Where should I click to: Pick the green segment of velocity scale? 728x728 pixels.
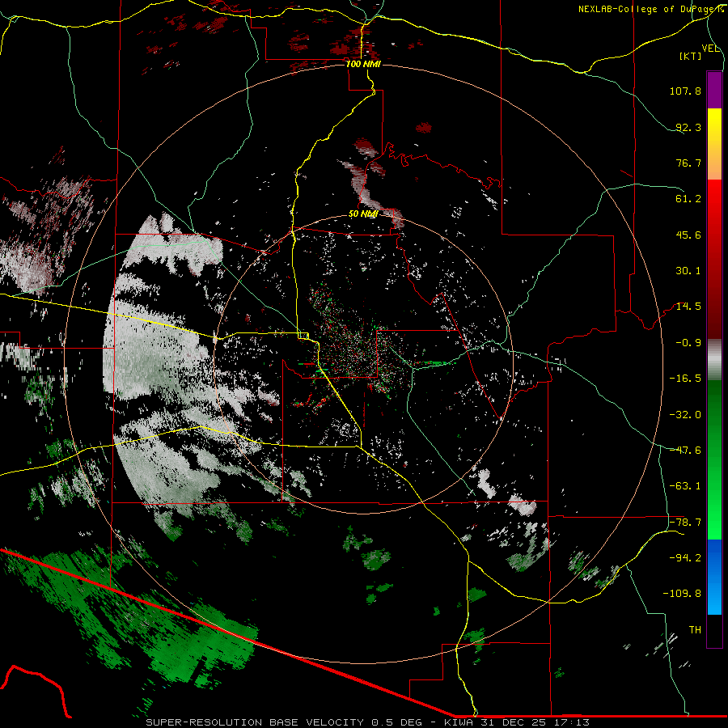pyautogui.click(x=714, y=460)
